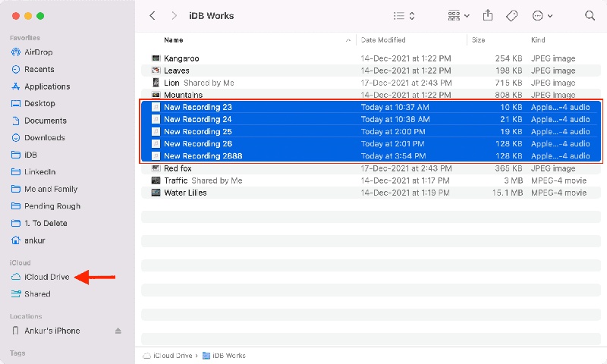
Task: Select New Recording 25
Action: pyautogui.click(x=371, y=131)
